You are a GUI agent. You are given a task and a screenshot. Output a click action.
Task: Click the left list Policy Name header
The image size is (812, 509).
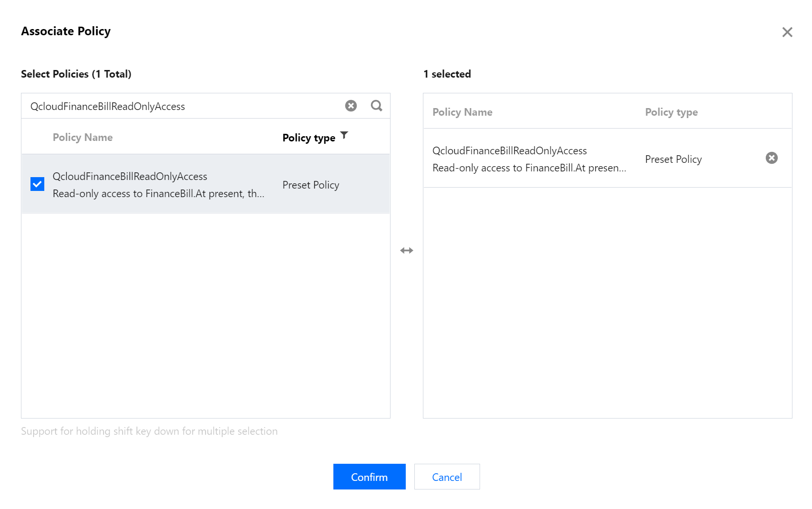pyautogui.click(x=83, y=138)
